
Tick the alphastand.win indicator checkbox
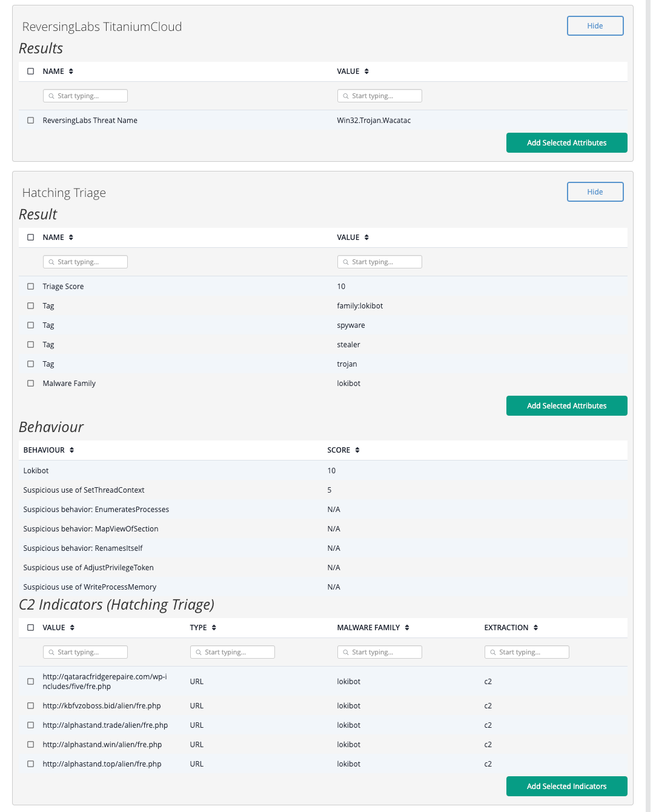click(x=31, y=745)
